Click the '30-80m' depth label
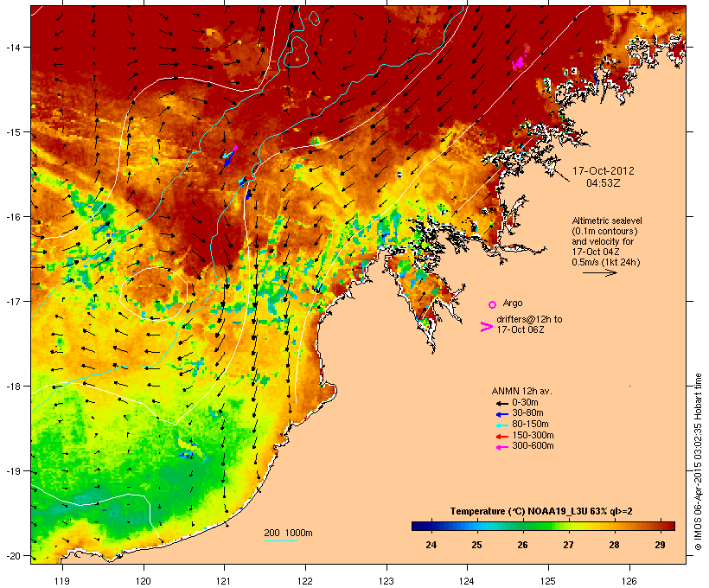Image resolution: width=709 pixels, height=588 pixels. 527,413
